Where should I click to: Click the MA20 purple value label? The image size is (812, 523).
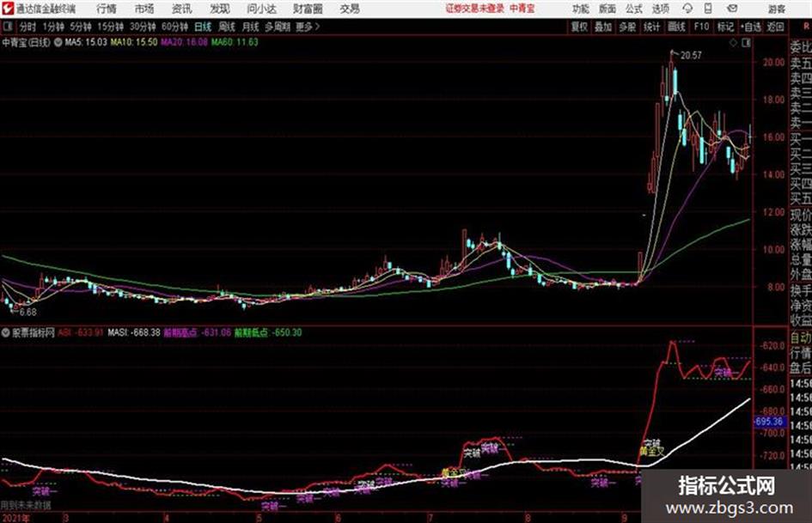(x=184, y=42)
